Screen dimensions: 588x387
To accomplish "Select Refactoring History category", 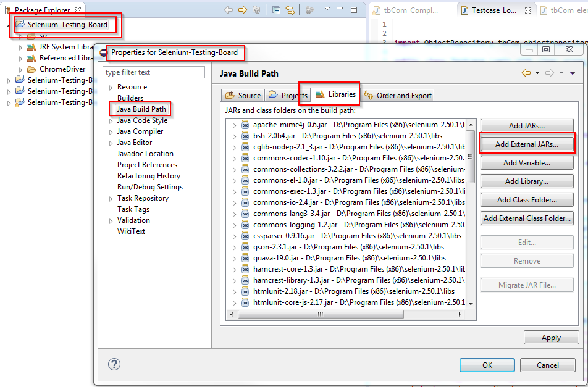I will click(x=148, y=176).
